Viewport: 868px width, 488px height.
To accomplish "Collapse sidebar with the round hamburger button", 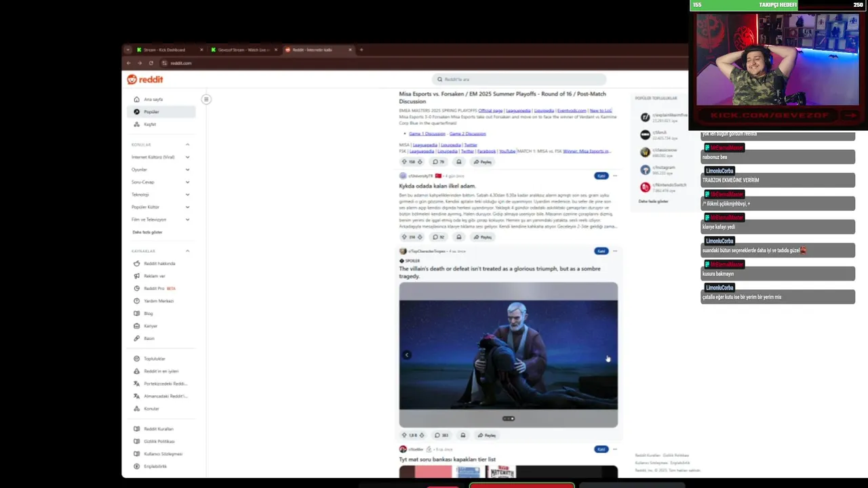I will click(206, 100).
